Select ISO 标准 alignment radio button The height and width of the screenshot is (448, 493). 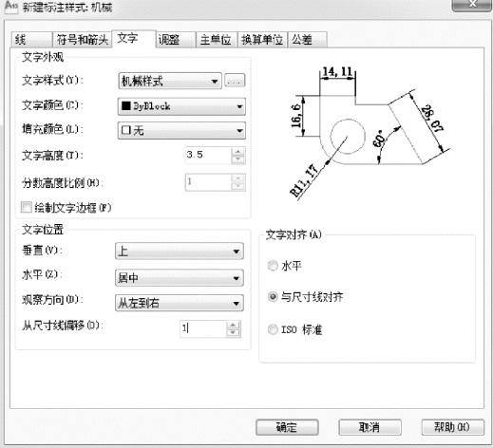coord(273,329)
